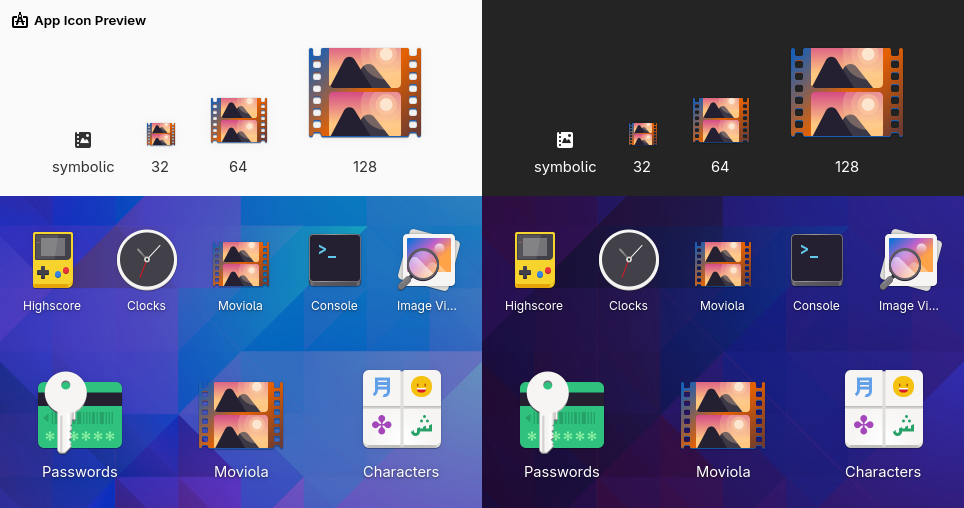Select the symbolic icon in dark panel
The height and width of the screenshot is (508, 964).
pos(565,140)
